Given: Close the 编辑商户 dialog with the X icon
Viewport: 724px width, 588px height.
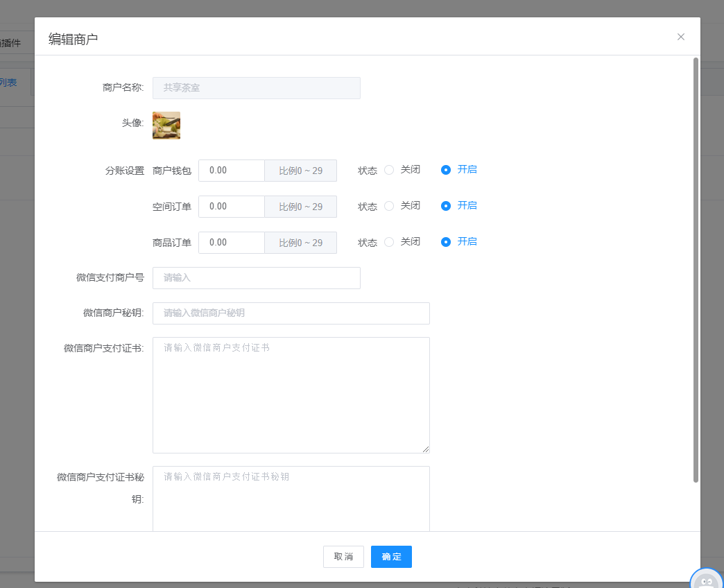Looking at the screenshot, I should pyautogui.click(x=680, y=37).
